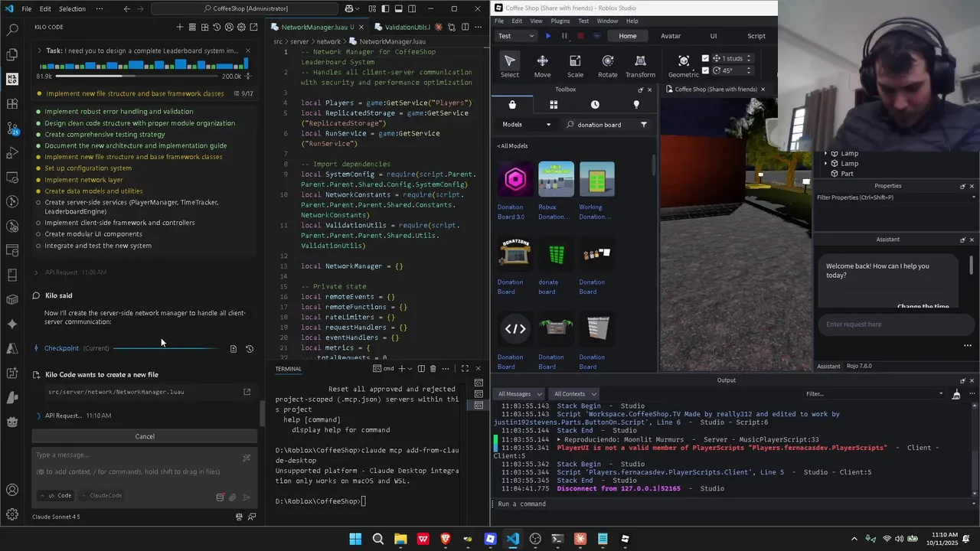Start playtest with blue Play button
Viewport: 980px width, 551px height.
pyautogui.click(x=547, y=36)
